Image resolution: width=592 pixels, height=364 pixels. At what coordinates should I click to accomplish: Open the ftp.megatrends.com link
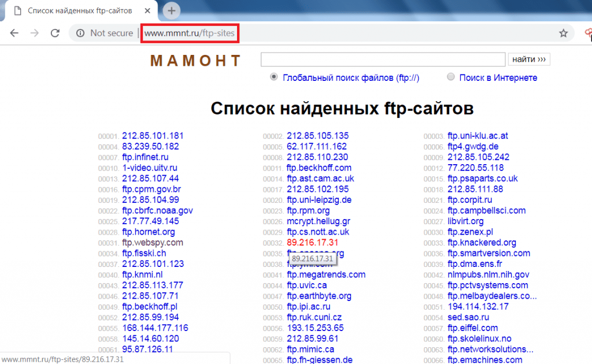326,274
